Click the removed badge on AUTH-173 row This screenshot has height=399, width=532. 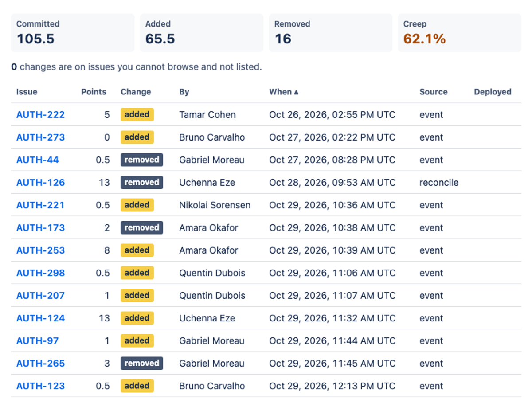coord(142,227)
